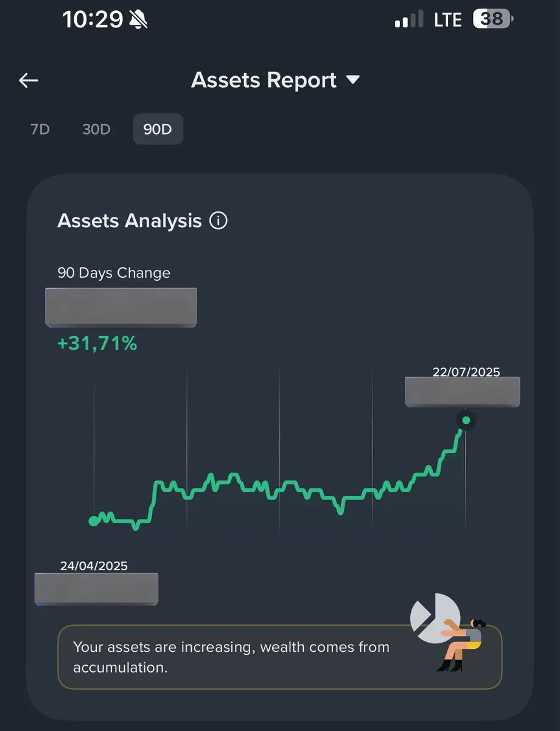Click the silent mode bell icon

pyautogui.click(x=138, y=20)
